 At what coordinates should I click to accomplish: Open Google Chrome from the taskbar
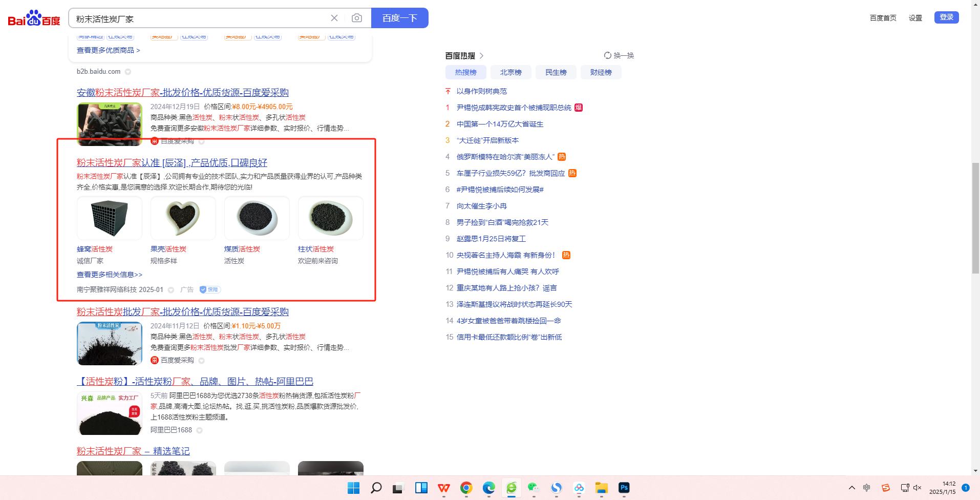tap(466, 488)
